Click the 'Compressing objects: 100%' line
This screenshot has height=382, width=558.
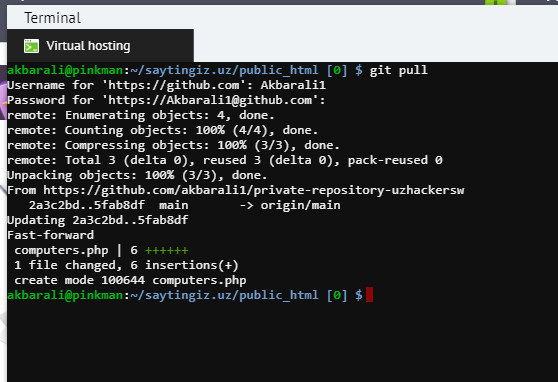174,145
